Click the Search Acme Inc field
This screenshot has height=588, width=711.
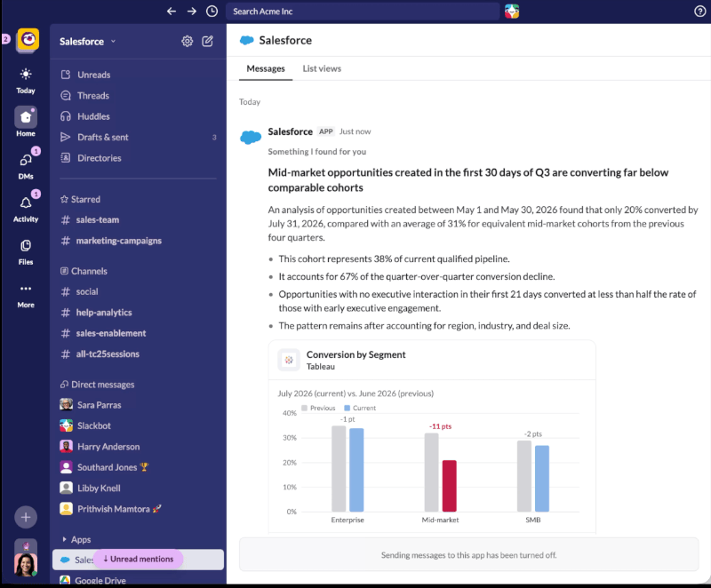[363, 12]
